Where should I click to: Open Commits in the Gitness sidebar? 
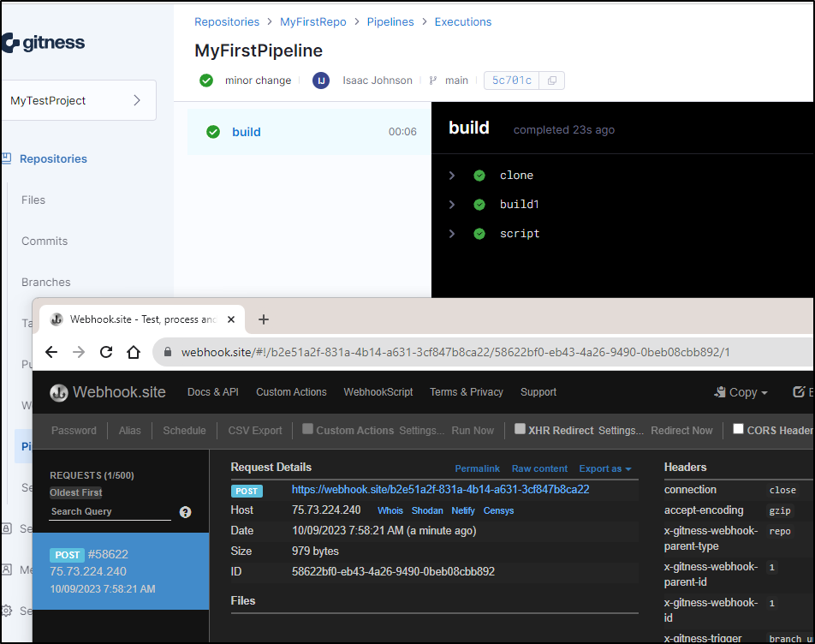click(45, 241)
